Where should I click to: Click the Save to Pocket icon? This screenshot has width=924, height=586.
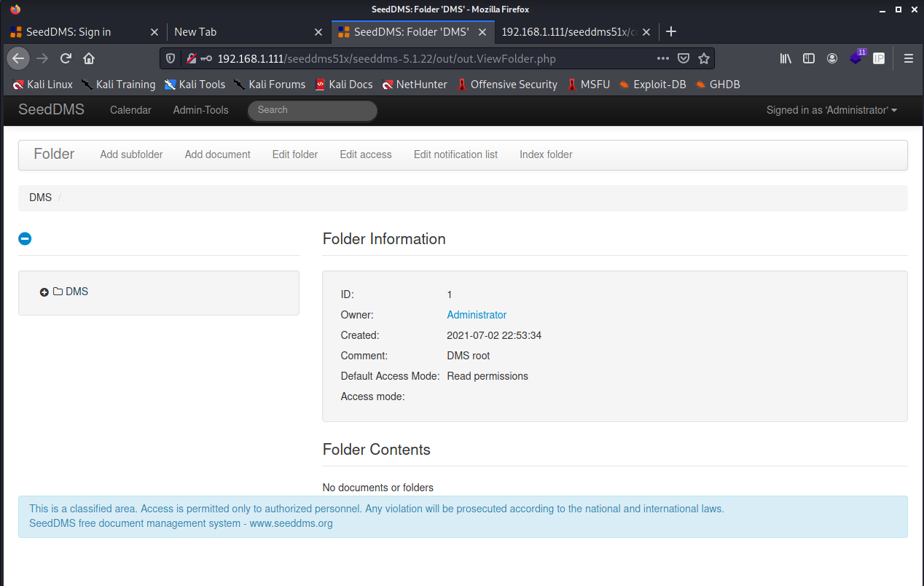(684, 58)
